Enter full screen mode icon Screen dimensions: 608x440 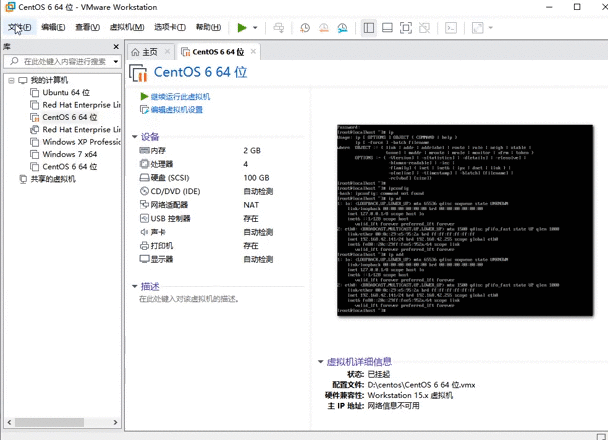pos(406,28)
